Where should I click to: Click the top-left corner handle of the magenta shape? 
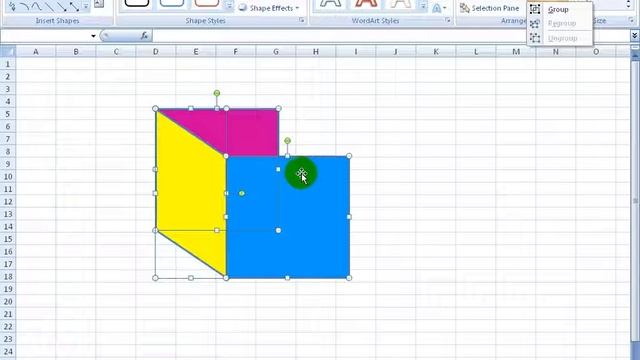click(x=155, y=109)
